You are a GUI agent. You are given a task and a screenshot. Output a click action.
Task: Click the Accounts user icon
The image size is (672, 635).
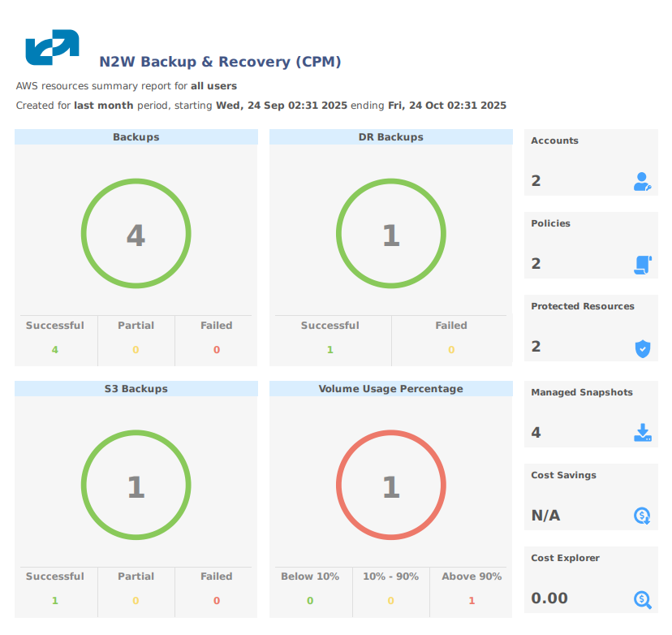[x=642, y=182]
